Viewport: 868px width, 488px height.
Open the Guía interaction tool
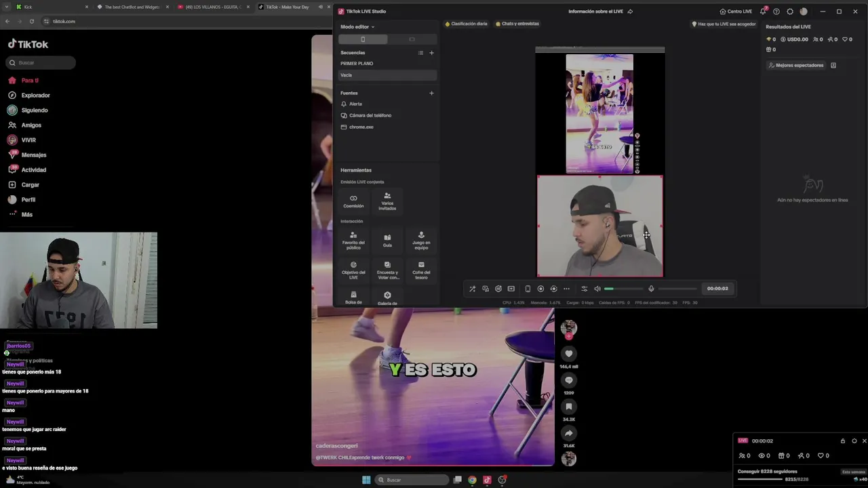(x=387, y=240)
